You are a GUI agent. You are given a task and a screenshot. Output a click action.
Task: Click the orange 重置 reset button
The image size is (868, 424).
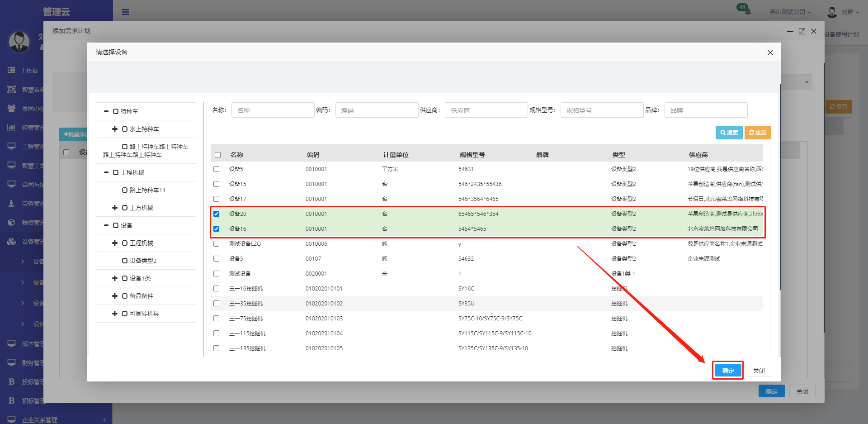coord(758,133)
